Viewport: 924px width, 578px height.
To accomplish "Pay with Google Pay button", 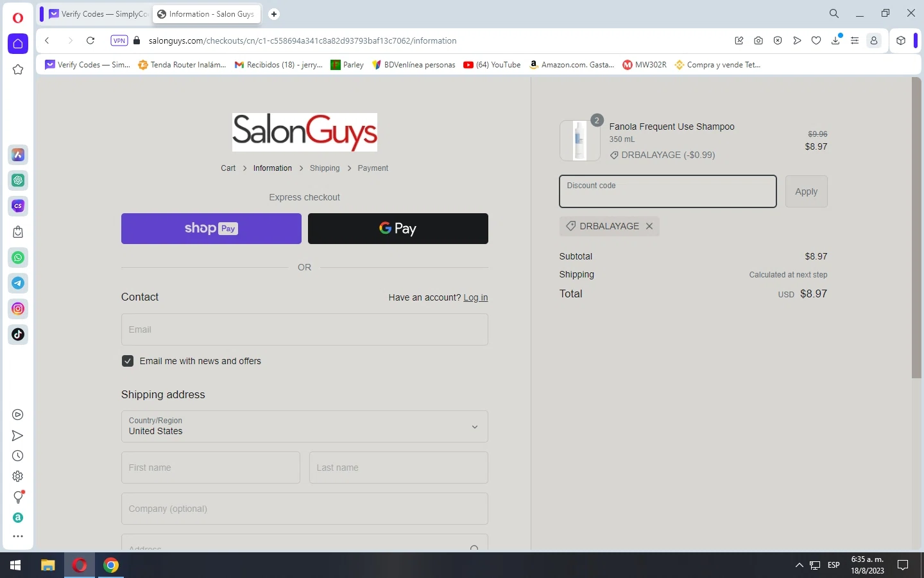I will (x=398, y=229).
